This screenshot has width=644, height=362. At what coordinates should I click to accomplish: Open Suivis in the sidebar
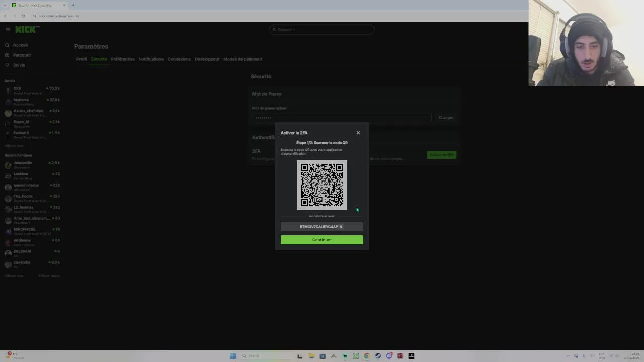[19, 65]
